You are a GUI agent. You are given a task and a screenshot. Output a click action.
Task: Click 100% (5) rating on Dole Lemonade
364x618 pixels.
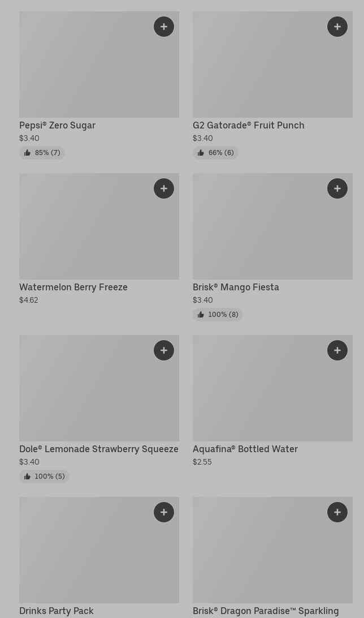(45, 477)
